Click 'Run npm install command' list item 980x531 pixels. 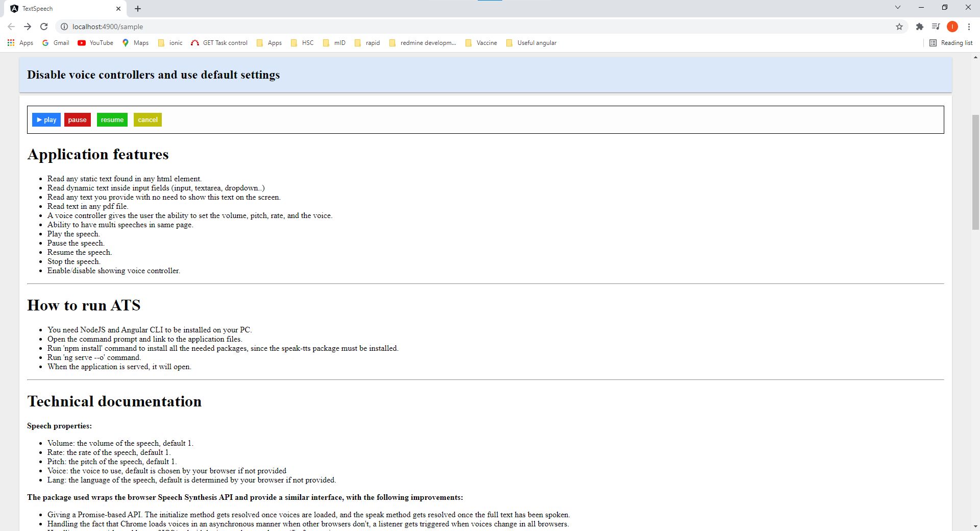[223, 348]
